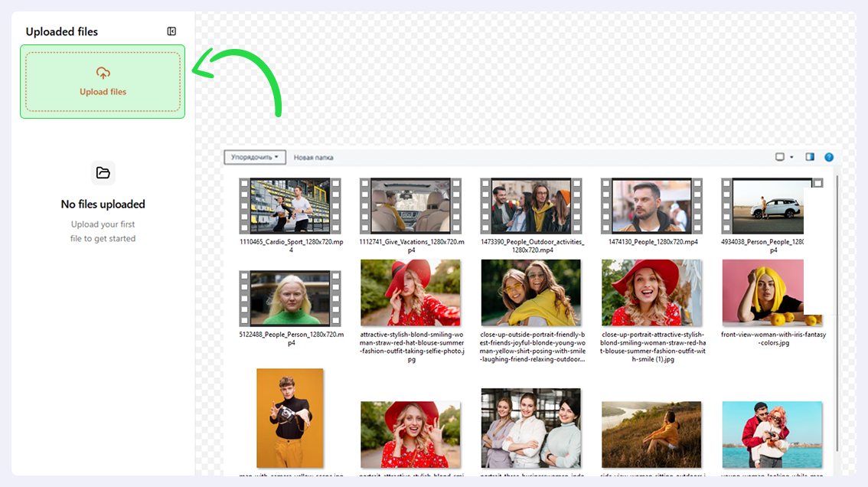868x487 pixels.
Task: Click the No files uploaded text
Action: click(103, 204)
